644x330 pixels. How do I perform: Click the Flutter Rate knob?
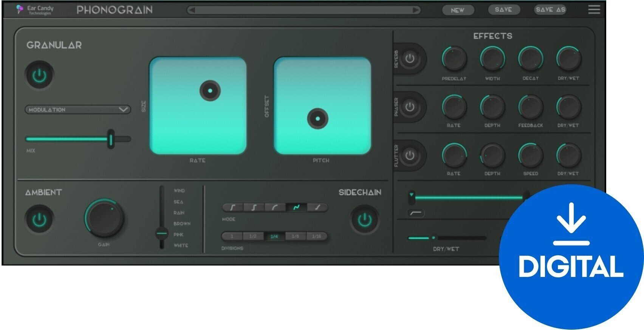[454, 156]
